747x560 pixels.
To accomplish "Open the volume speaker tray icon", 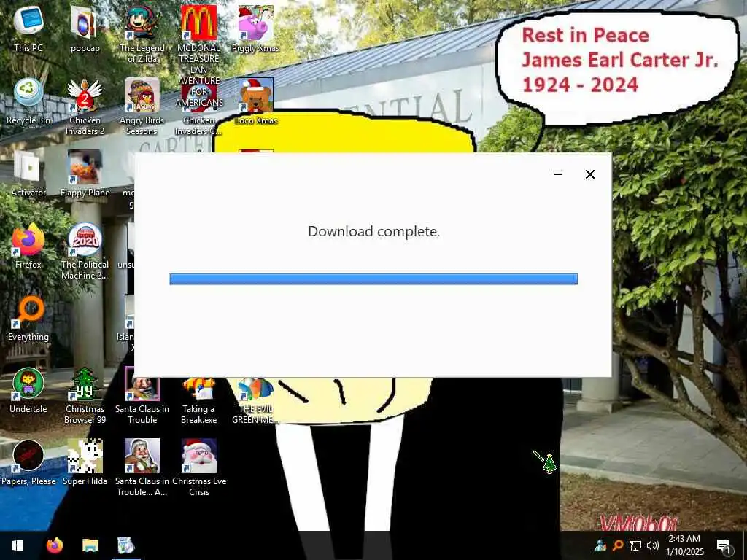I will [x=653, y=545].
